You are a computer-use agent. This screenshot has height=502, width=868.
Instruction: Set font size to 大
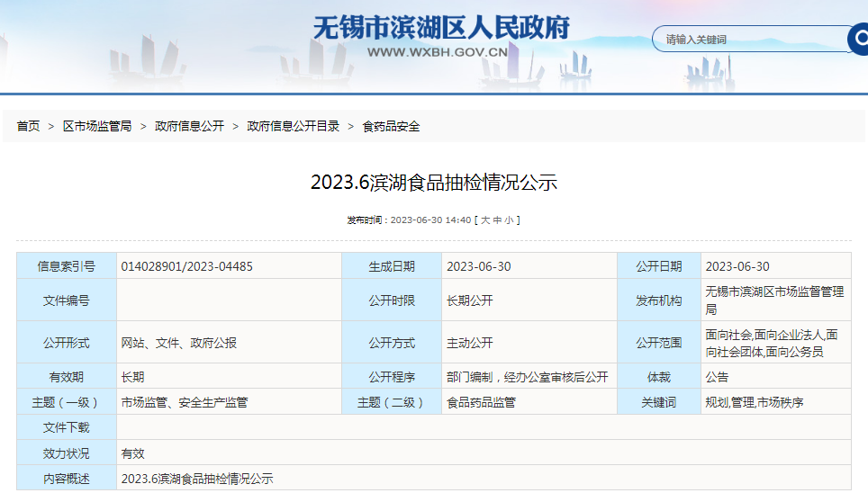[485, 220]
